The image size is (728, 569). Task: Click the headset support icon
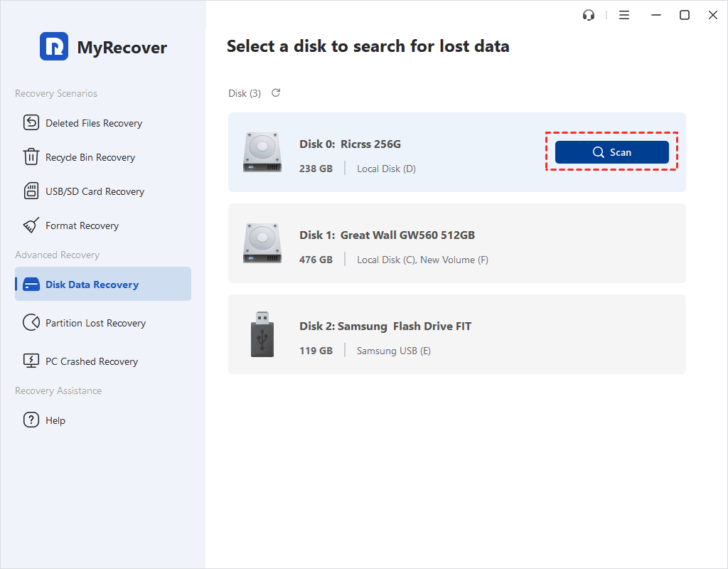pyautogui.click(x=588, y=14)
